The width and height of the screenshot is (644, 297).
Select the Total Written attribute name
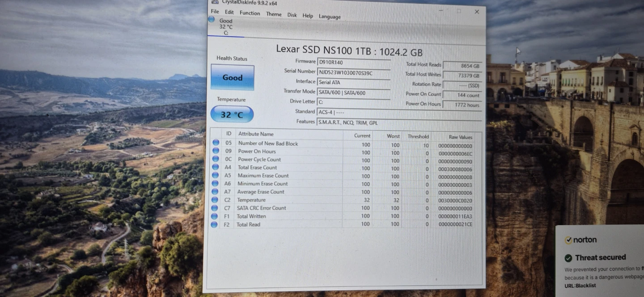click(251, 216)
